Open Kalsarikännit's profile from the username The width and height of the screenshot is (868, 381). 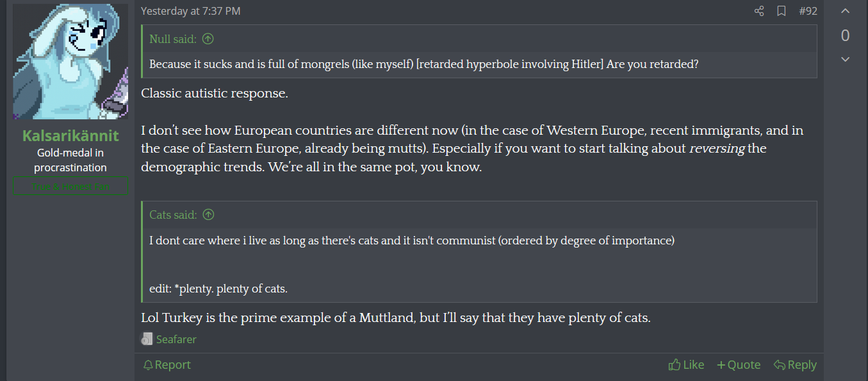pos(70,135)
